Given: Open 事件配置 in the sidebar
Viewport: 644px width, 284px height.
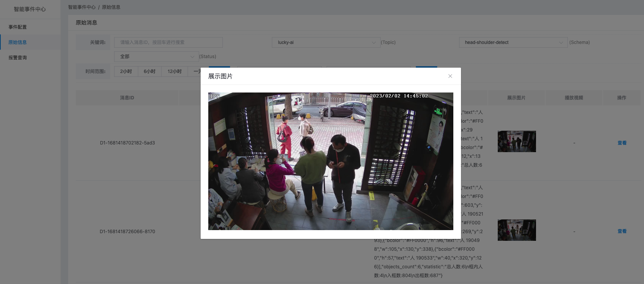Looking at the screenshot, I should (x=18, y=27).
